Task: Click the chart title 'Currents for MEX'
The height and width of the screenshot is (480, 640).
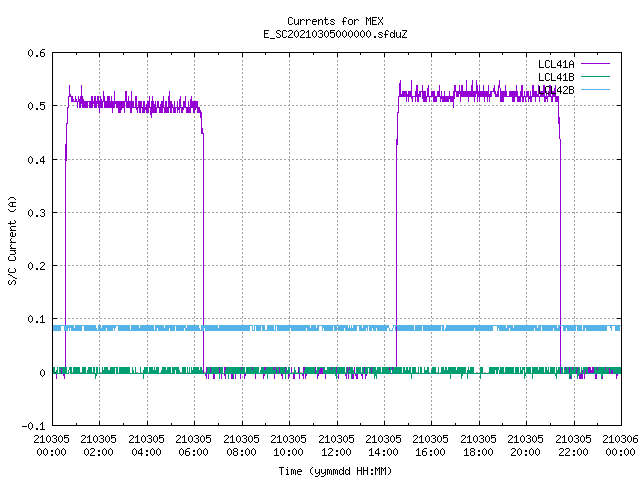Action: pyautogui.click(x=335, y=21)
